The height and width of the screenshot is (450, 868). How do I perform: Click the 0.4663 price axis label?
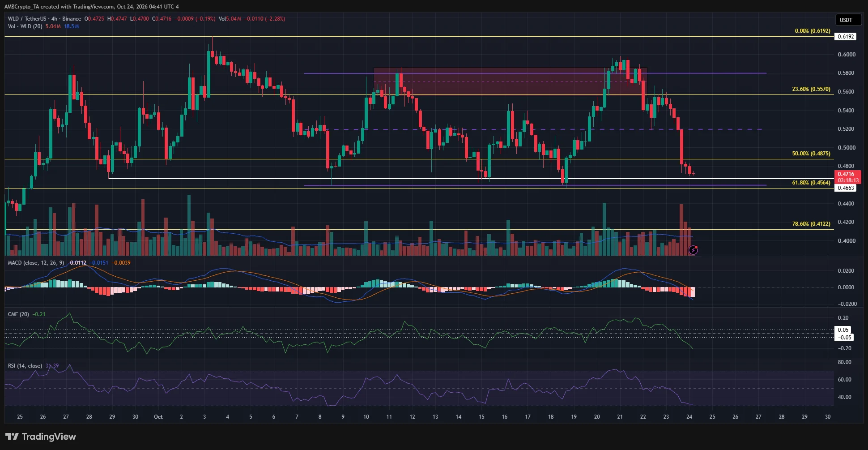coord(846,188)
